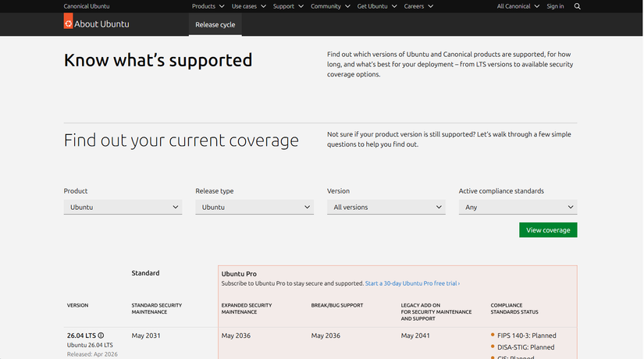This screenshot has height=359, width=644.
Task: Click the May 2031 standard security date
Action: point(146,336)
